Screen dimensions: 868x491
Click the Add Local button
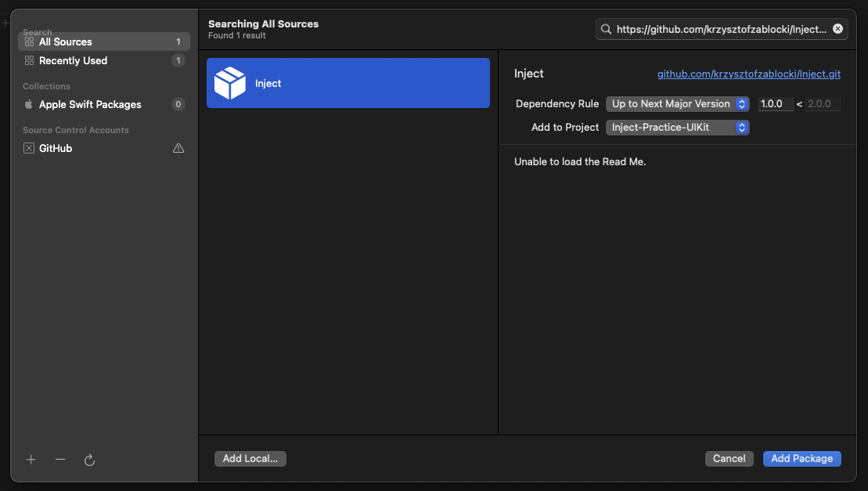[x=250, y=458]
